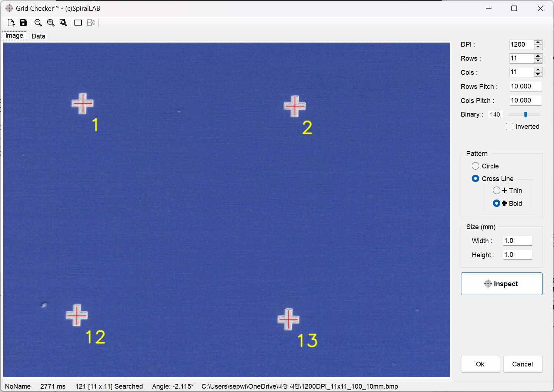Screen dimensions: 554x392
Task: Click '121 [11 x 11] Searched' status text
Action: 109,386
